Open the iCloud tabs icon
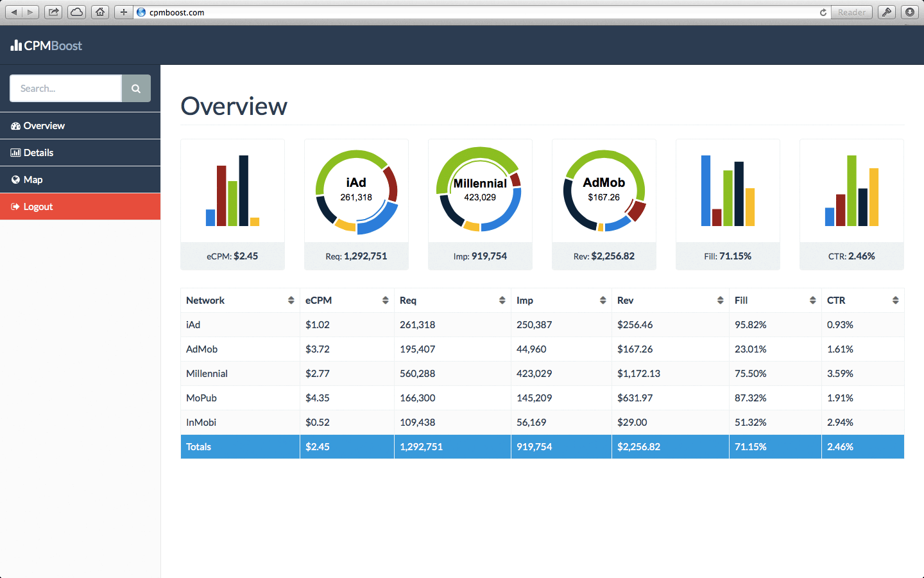The height and width of the screenshot is (578, 924). pyautogui.click(x=76, y=12)
